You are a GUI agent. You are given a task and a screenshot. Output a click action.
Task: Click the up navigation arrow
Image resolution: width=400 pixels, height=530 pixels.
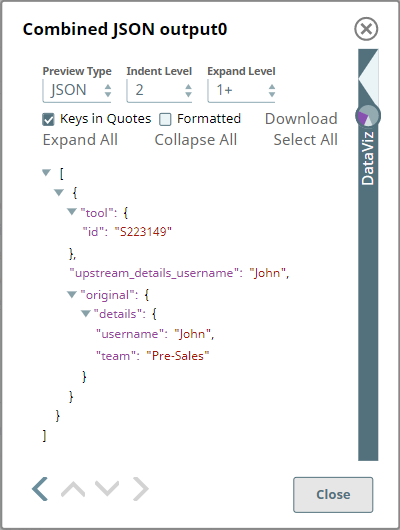(73, 489)
